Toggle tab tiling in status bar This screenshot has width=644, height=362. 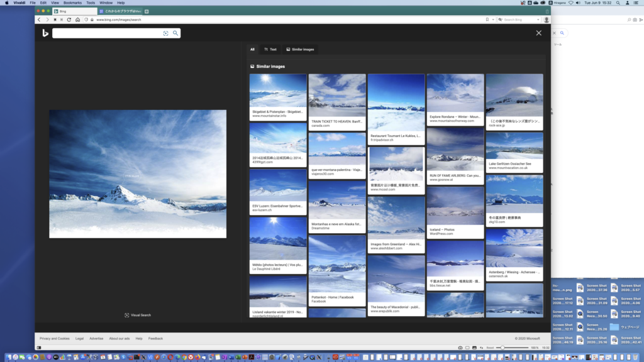[x=467, y=348]
